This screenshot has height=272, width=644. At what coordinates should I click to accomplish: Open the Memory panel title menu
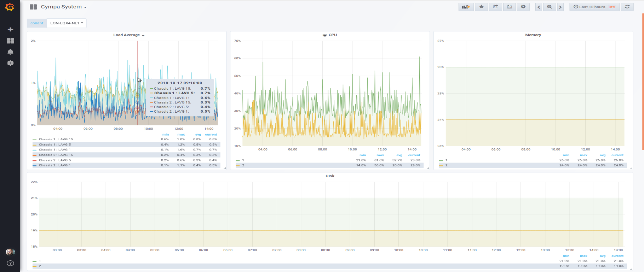click(x=533, y=35)
